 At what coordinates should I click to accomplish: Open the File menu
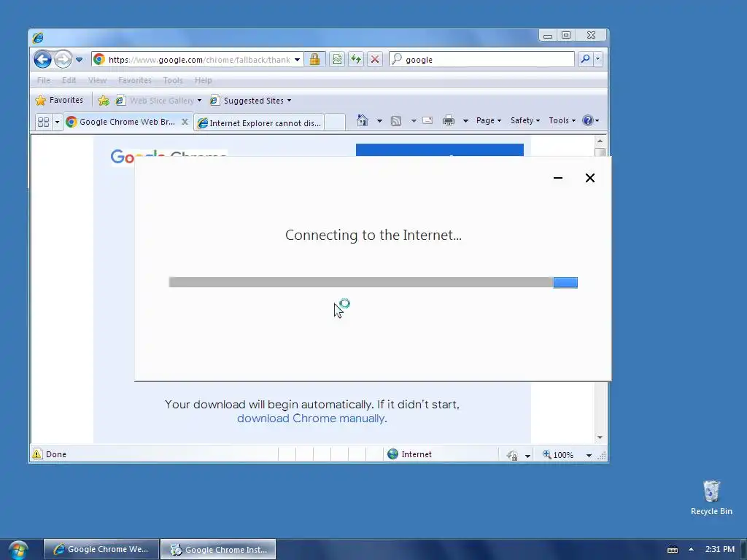pos(44,80)
